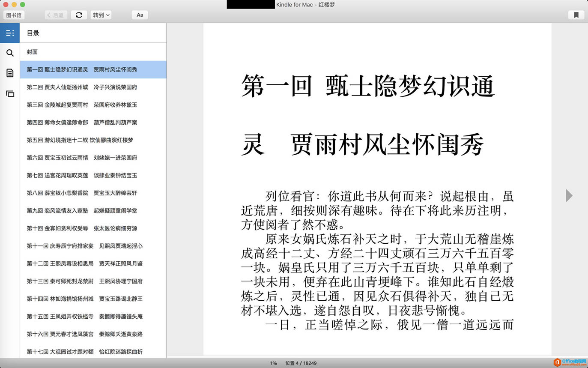Viewport: 588px width, 368px height.
Task: Click the next page arrow
Action: coord(569,195)
